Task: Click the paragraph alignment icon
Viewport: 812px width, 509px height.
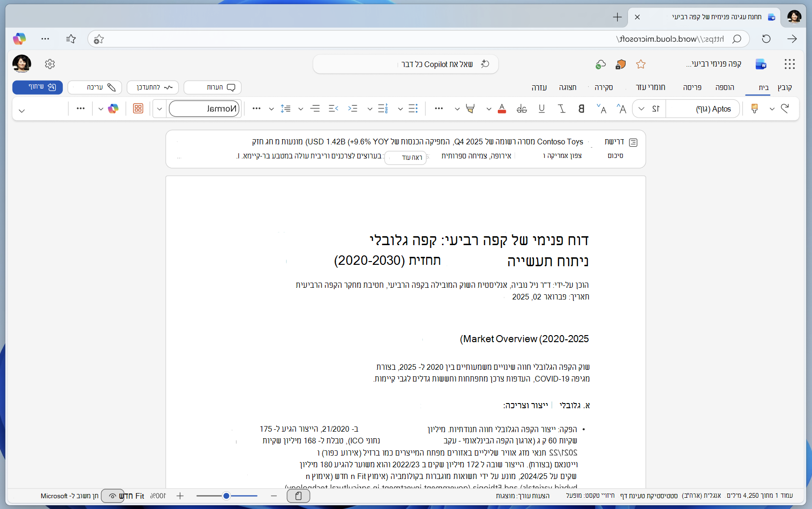Action: [x=315, y=109]
